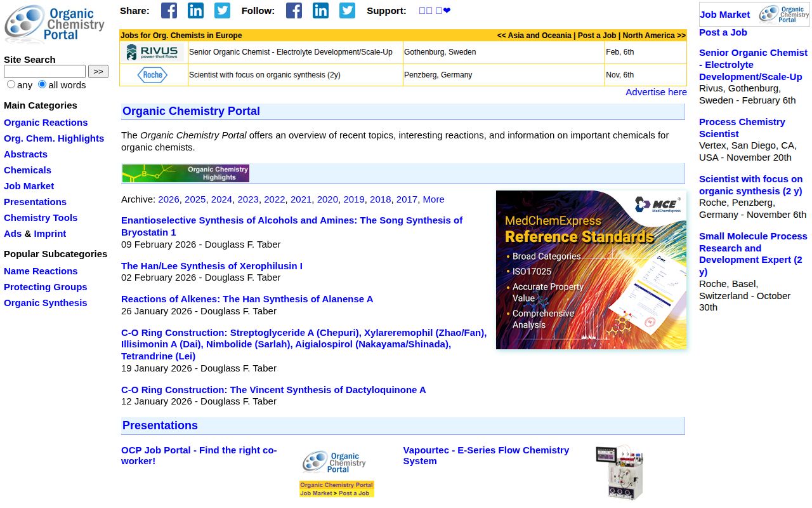This screenshot has width=812, height=508.
Task: Click the 'Advertise here' link
Action: coord(656,91)
